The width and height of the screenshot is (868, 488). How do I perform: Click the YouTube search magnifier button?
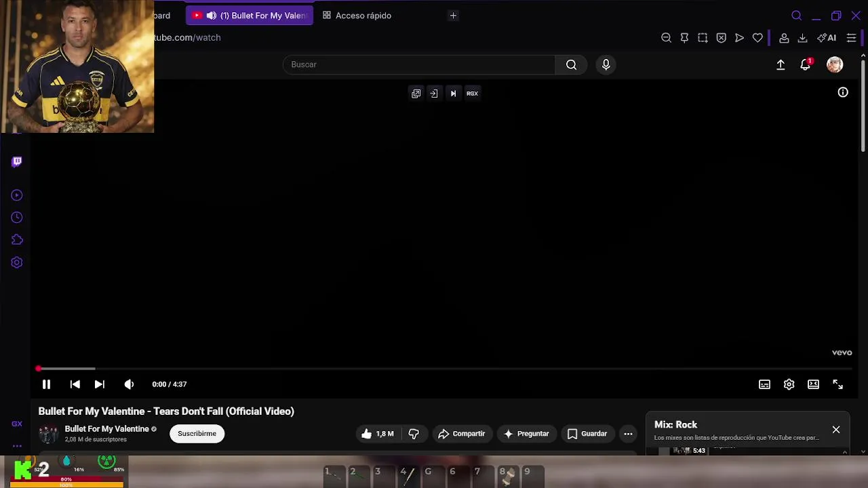571,64
